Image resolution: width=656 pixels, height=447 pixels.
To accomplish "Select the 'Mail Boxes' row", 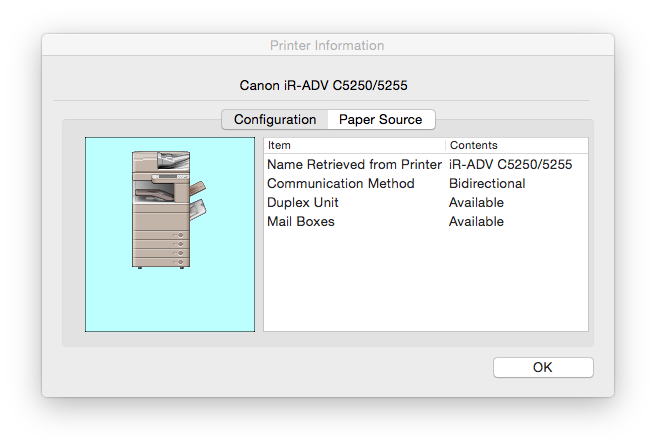I will [x=426, y=221].
